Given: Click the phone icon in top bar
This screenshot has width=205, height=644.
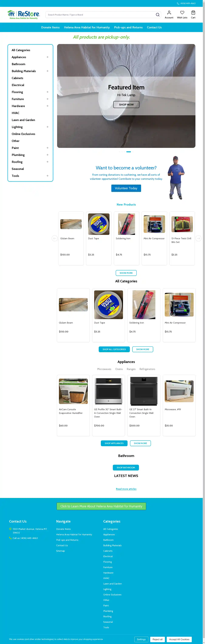Looking at the screenshot, I should [178, 3].
